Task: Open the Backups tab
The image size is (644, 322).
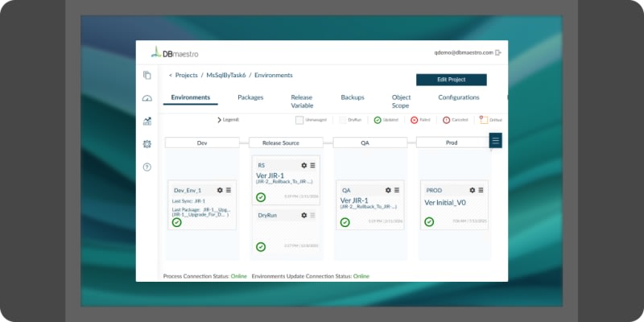Action: [353, 97]
